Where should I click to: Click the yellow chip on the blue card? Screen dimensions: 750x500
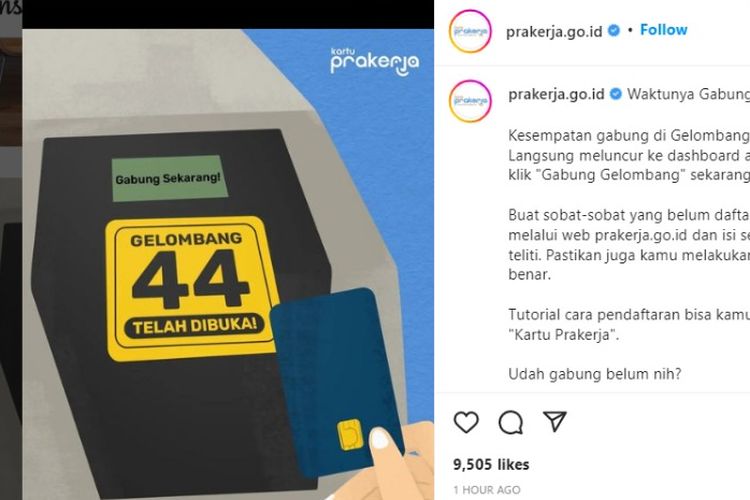[x=350, y=434]
